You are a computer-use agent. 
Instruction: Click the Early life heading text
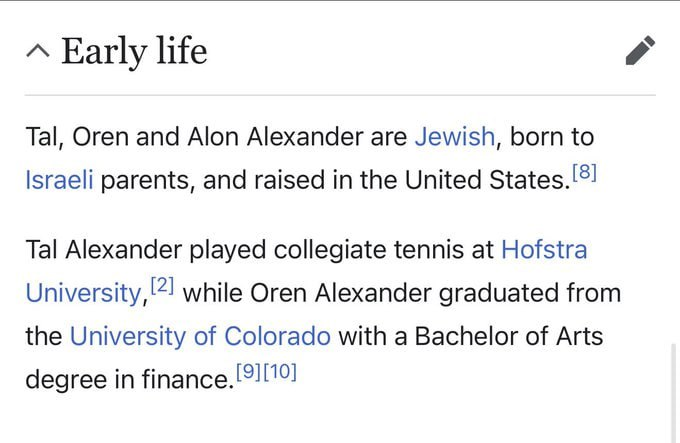[x=134, y=50]
